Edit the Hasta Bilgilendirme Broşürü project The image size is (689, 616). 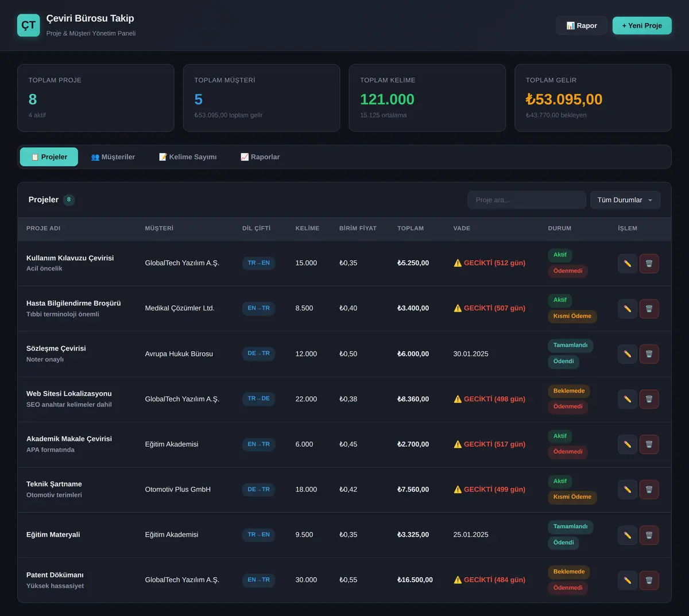628,309
